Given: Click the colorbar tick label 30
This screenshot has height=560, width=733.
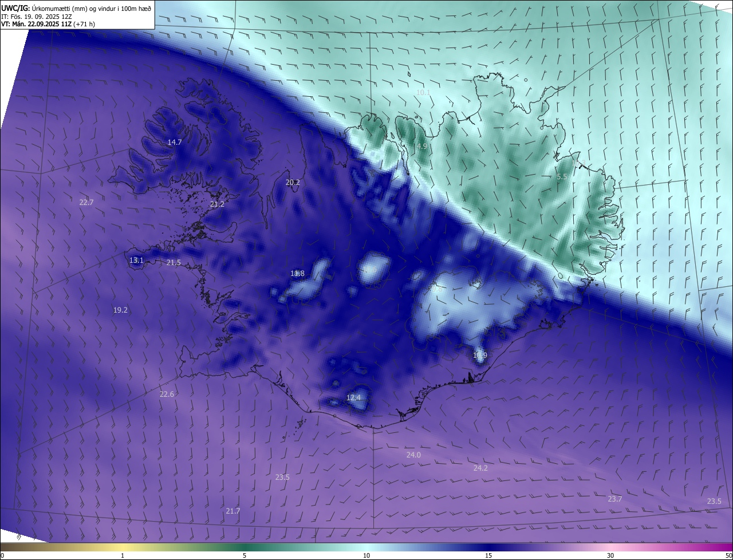Looking at the screenshot, I should tap(610, 555).
